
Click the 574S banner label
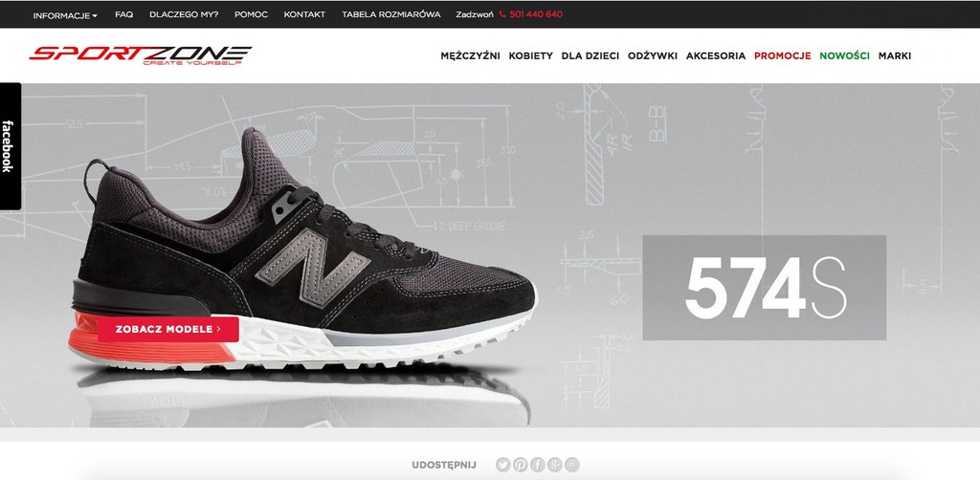tap(765, 288)
